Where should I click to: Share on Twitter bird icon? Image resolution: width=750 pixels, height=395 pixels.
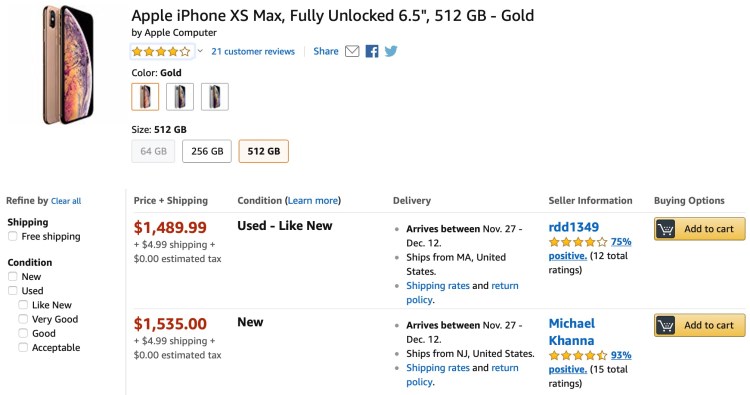coord(391,51)
